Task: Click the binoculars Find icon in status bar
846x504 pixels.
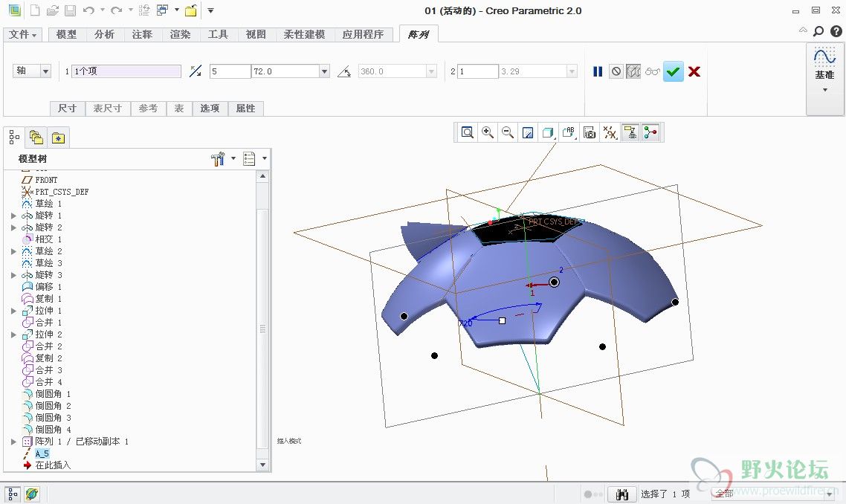Action: [x=622, y=494]
